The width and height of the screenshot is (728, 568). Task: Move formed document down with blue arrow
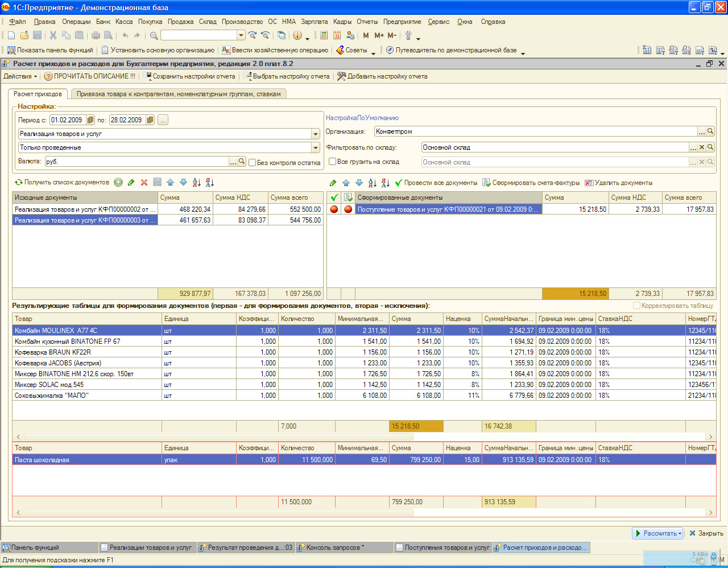point(359,183)
